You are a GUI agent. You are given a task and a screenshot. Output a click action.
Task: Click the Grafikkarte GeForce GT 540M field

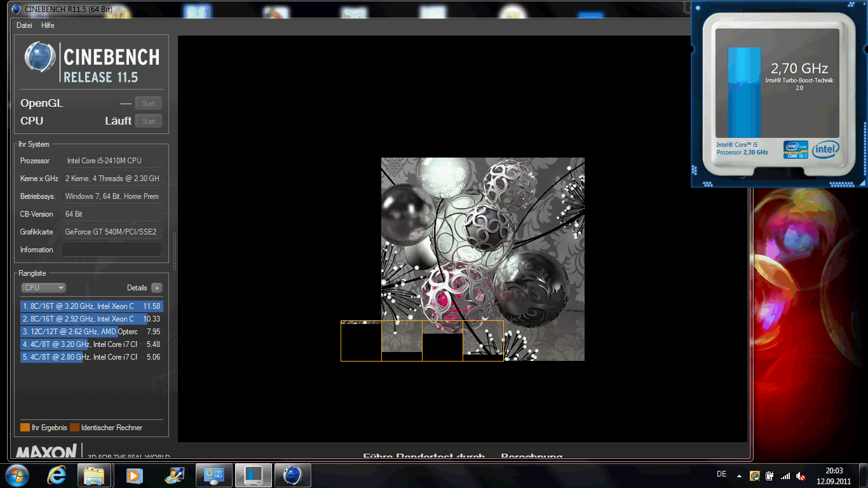112,232
